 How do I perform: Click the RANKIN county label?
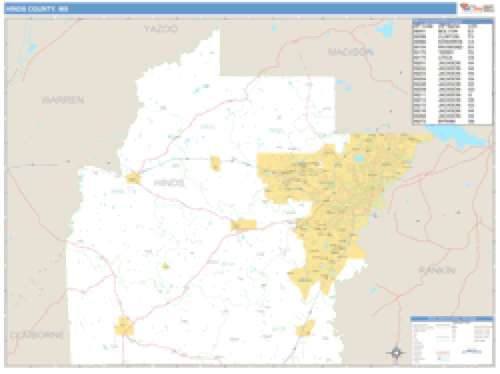click(x=437, y=270)
